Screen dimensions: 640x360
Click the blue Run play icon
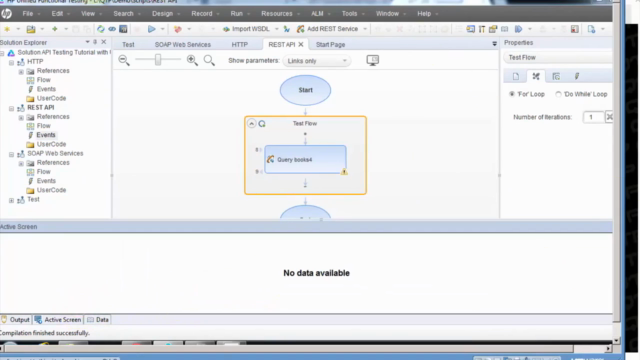151,29
